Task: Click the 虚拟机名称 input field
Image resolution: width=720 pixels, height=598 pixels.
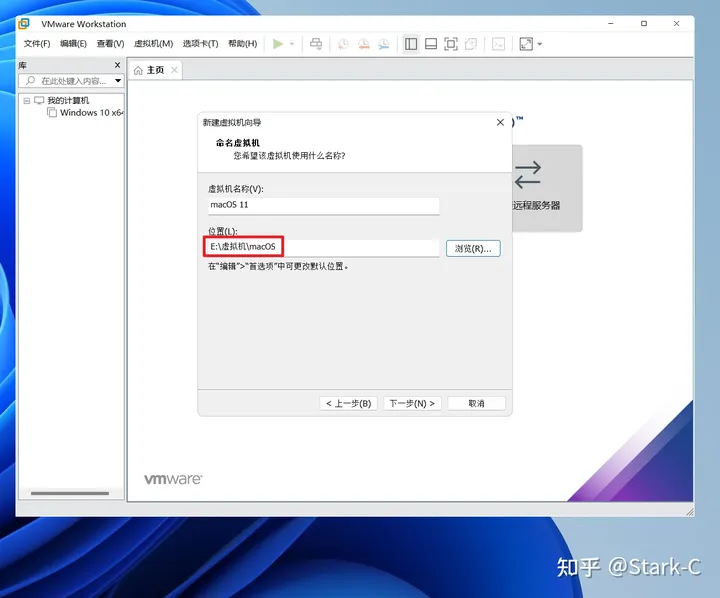Action: [x=323, y=205]
